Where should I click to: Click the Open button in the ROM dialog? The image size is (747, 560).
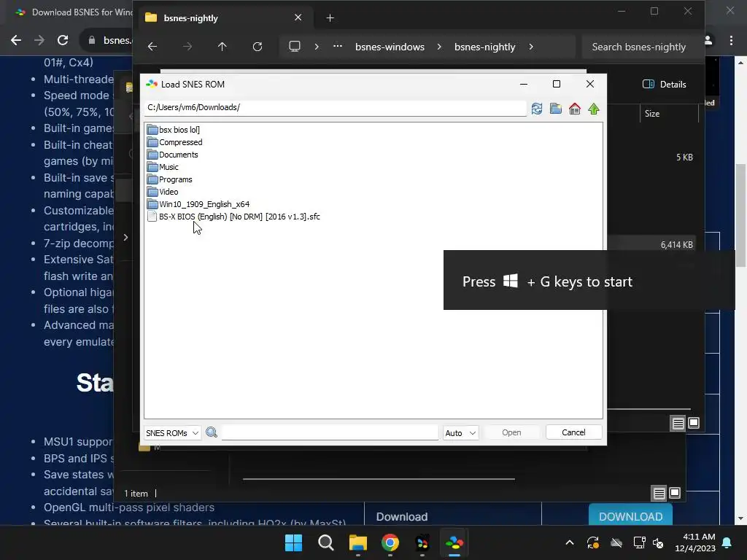click(511, 432)
